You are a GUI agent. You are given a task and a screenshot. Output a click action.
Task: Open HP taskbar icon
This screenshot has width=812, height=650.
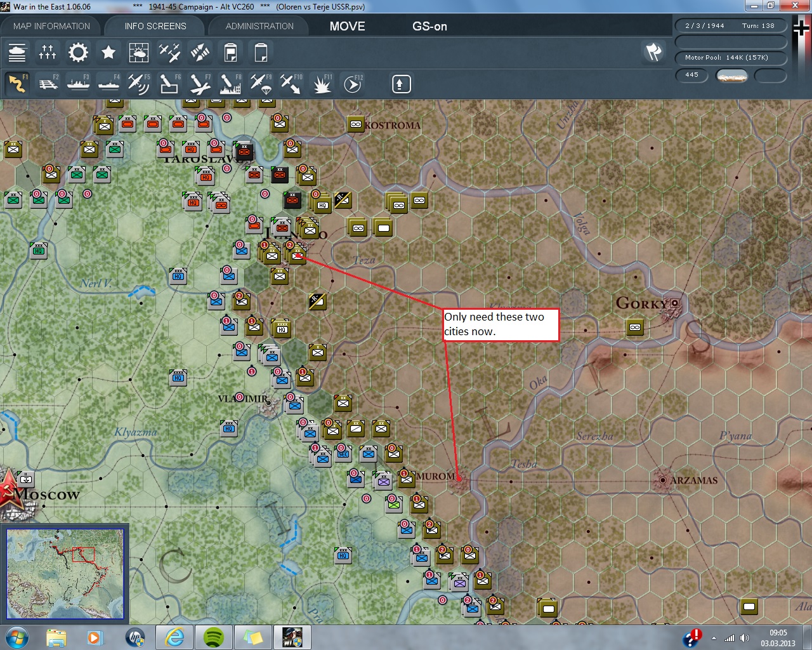[134, 637]
